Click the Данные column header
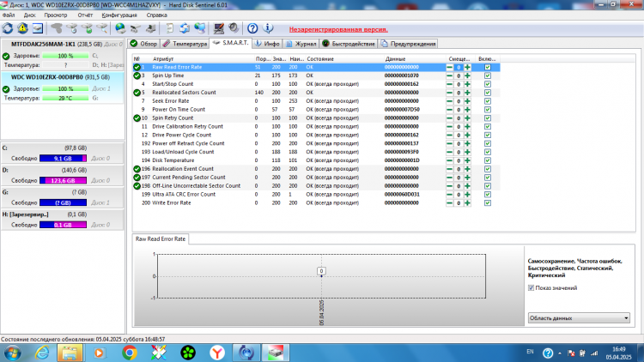 click(415, 59)
